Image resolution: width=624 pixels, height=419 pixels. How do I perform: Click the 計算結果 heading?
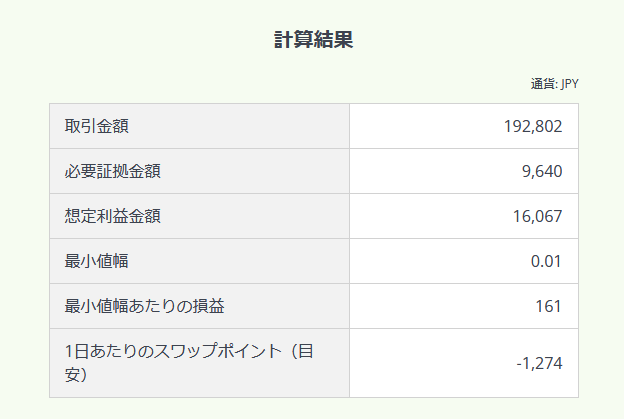[x=313, y=40]
